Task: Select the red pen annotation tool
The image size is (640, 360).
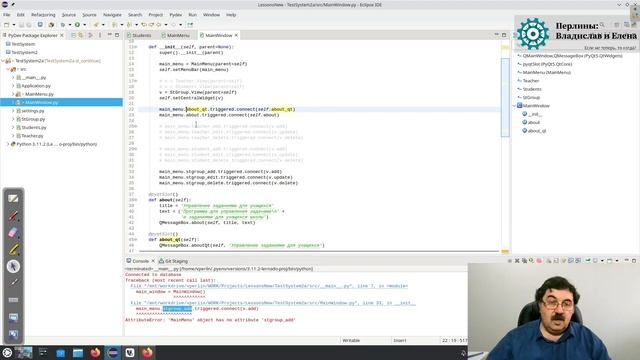Action: 13,216
